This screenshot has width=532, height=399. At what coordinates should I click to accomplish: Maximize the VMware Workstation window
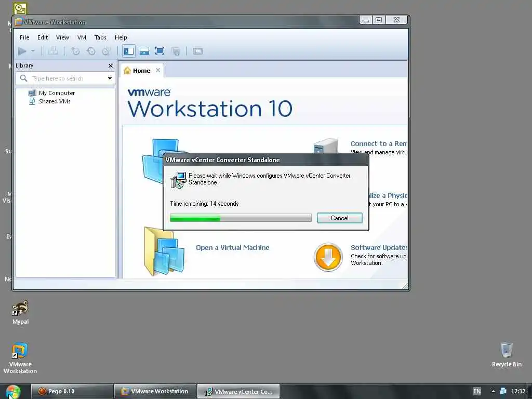point(379,20)
